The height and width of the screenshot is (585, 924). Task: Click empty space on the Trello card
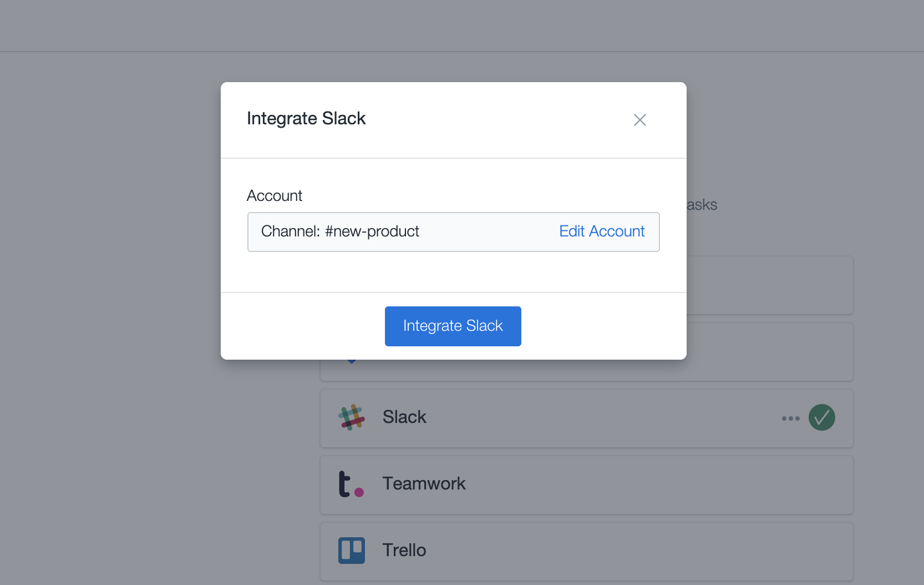(638, 552)
